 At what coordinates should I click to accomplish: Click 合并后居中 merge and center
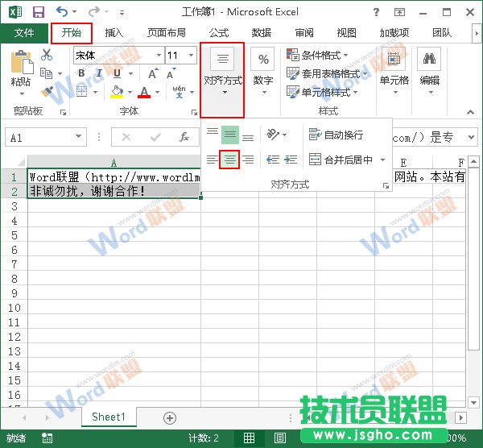(341, 160)
